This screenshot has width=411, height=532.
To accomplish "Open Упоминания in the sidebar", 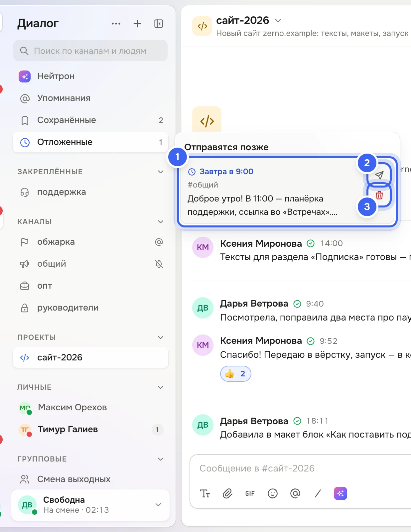I will 90,98.
